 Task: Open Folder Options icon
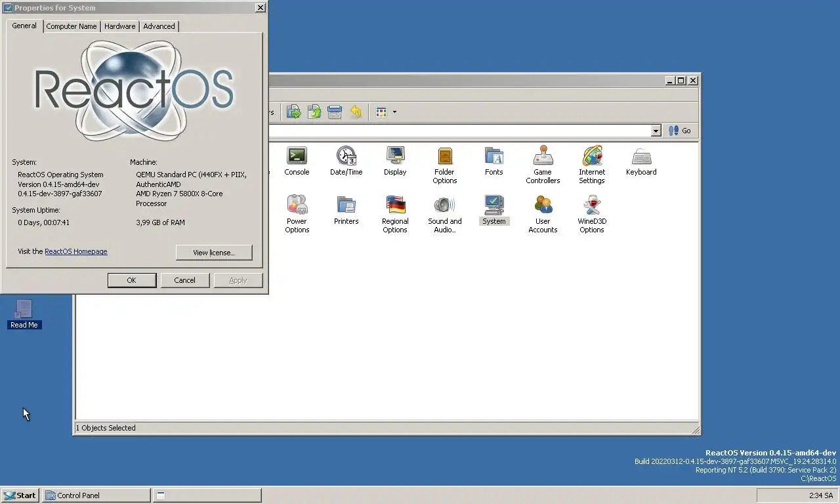[x=444, y=165]
